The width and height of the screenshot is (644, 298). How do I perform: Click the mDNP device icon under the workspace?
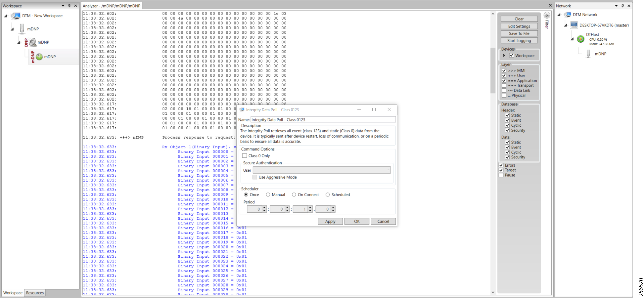click(x=22, y=29)
